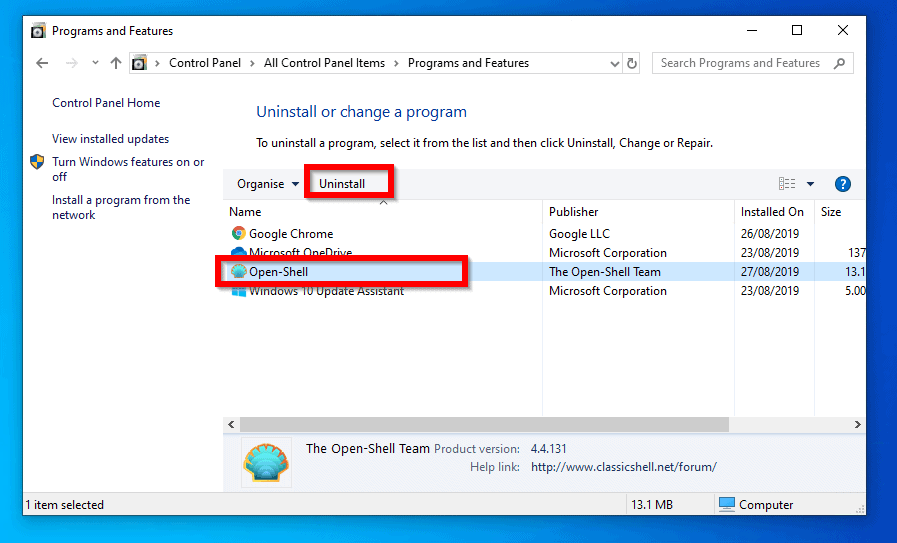Viewport: 897px width, 543px height.
Task: Click the large Open-Shell details pane icon
Action: (x=266, y=462)
